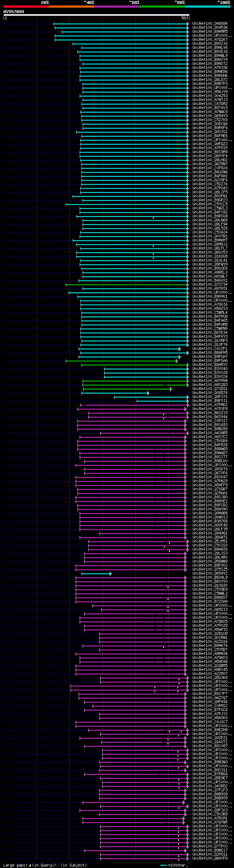
Task: Select hit label UniRef100_B9EZH9
Action: (210, 730)
